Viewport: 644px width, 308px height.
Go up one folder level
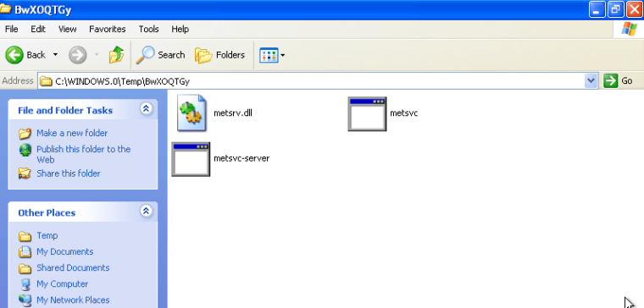coord(116,54)
